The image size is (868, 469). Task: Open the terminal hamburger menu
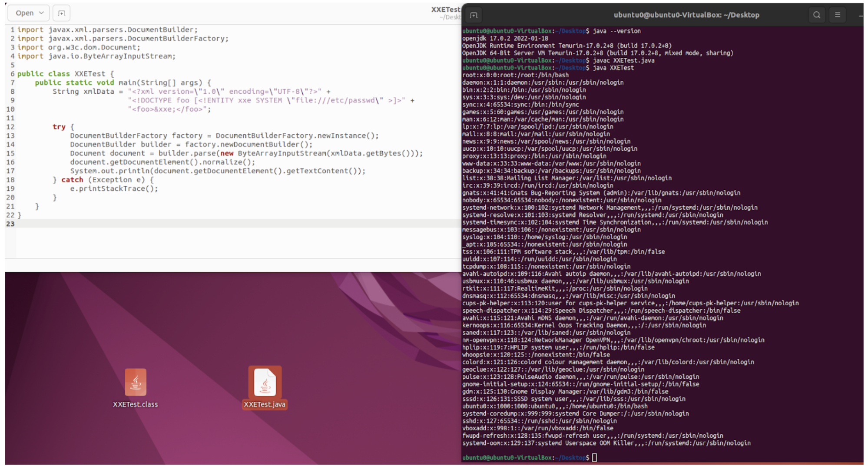point(838,15)
